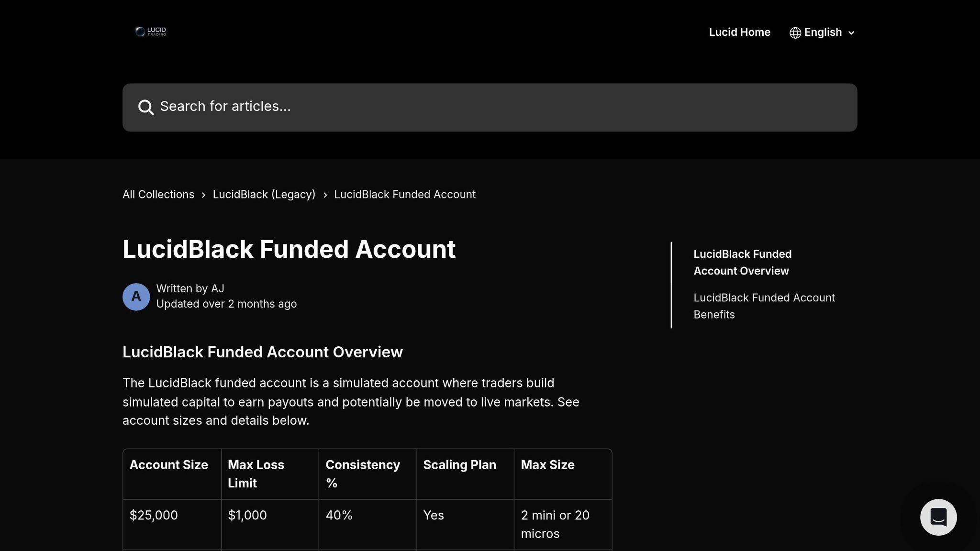Click the author name AJ

218,289
